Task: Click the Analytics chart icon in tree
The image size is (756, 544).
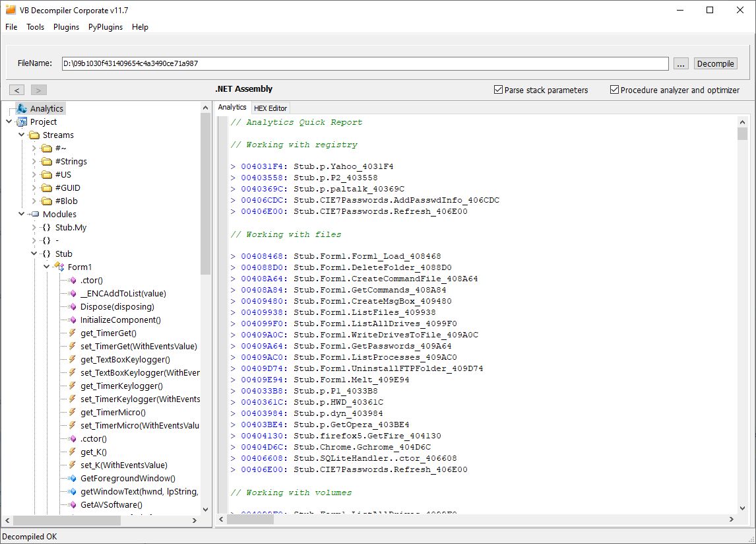Action: point(22,109)
